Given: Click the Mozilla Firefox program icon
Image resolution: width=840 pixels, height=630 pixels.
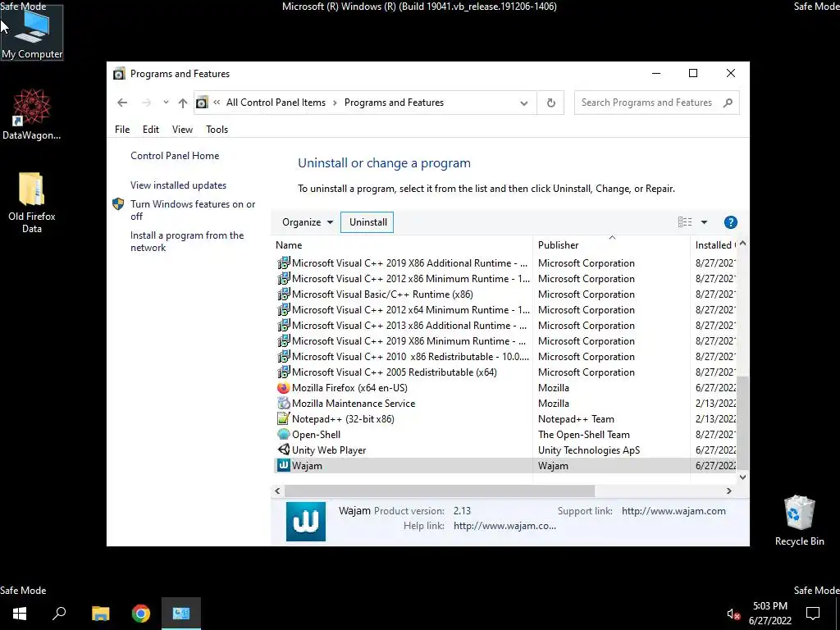Looking at the screenshot, I should [283, 388].
